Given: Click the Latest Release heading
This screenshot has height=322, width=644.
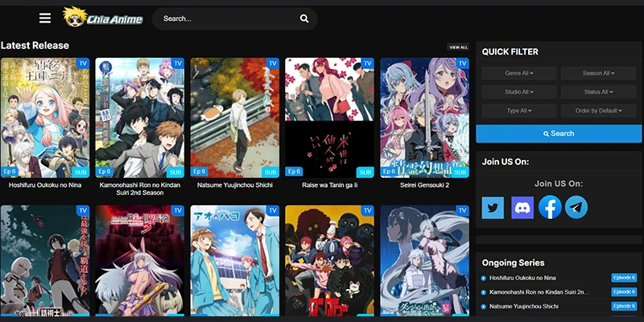Looking at the screenshot, I should [35, 46].
